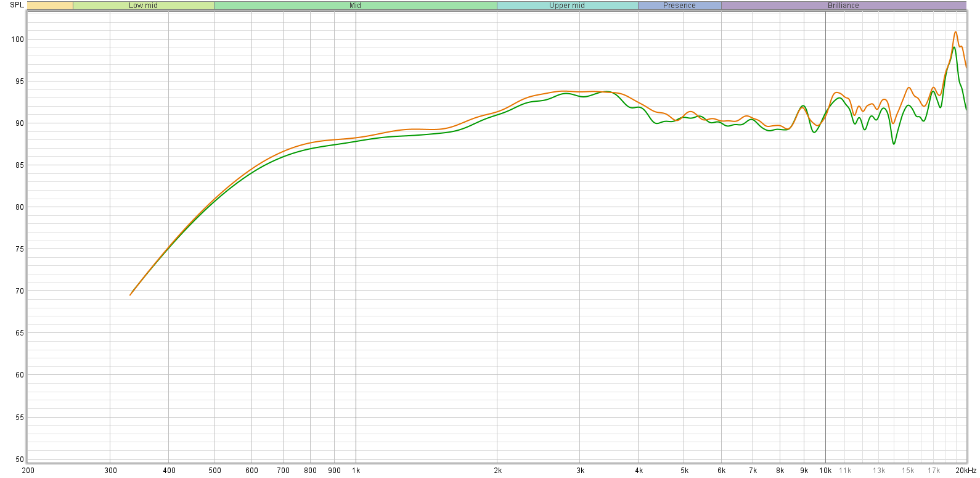Click the Upper mid band label
Viewport: 980px width, 478px height.
[567, 6]
